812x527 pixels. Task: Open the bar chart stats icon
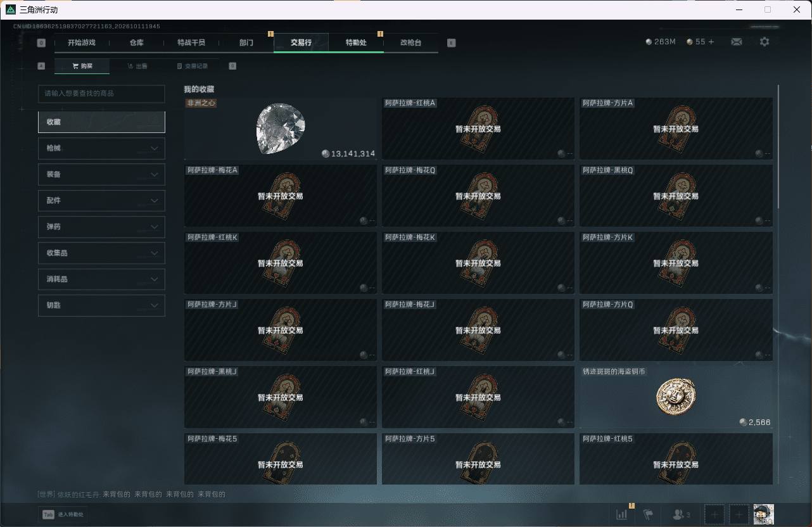coord(622,514)
